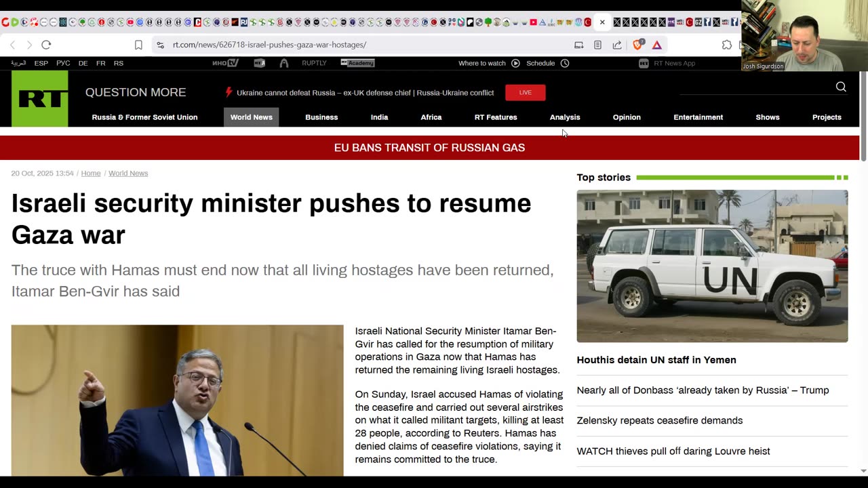Viewport: 868px width, 488px height.
Task: Click the article date '20 Oct, 2025 13:54'
Action: (42, 174)
